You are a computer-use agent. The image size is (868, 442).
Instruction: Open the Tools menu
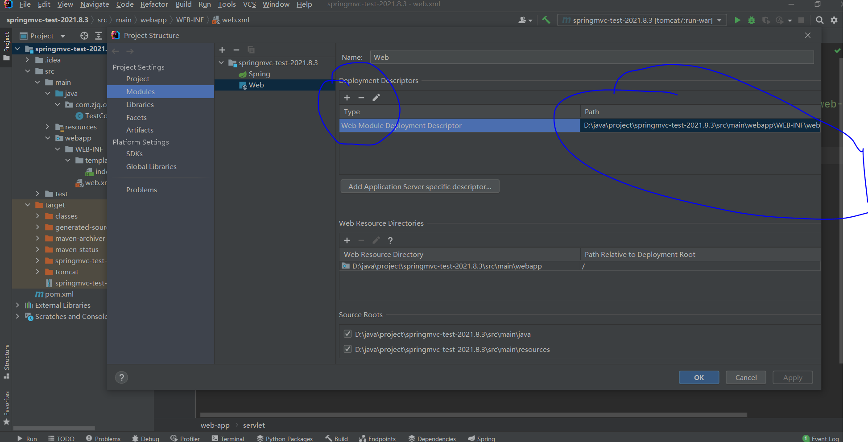(227, 4)
